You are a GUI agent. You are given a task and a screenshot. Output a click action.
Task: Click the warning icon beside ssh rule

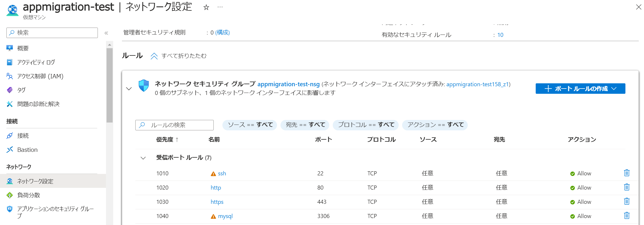point(213,174)
